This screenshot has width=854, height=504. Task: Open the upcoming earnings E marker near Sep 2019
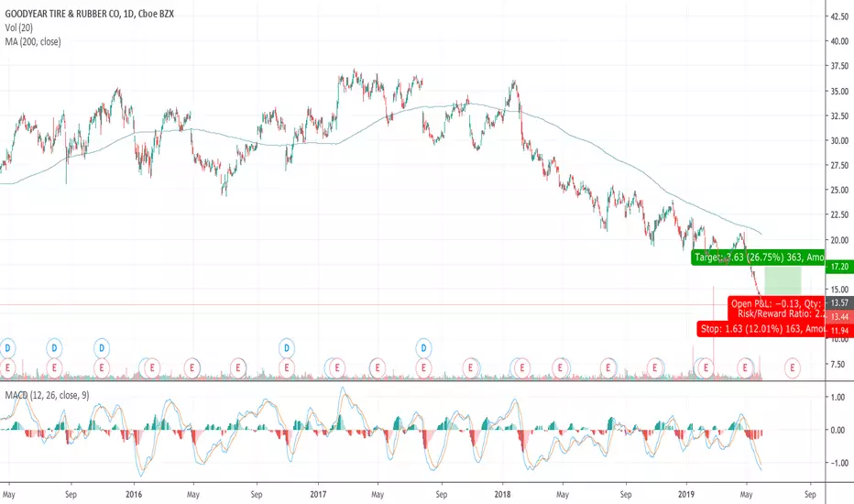tap(793, 367)
